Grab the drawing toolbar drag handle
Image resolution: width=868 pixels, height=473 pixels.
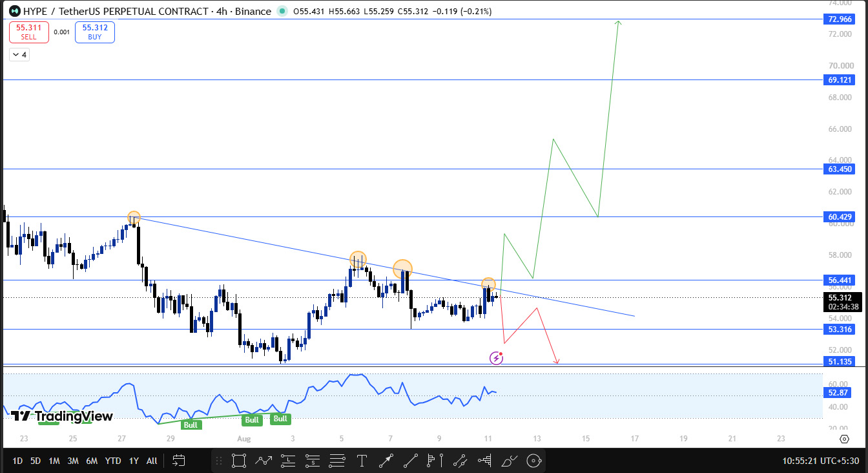tap(220, 461)
